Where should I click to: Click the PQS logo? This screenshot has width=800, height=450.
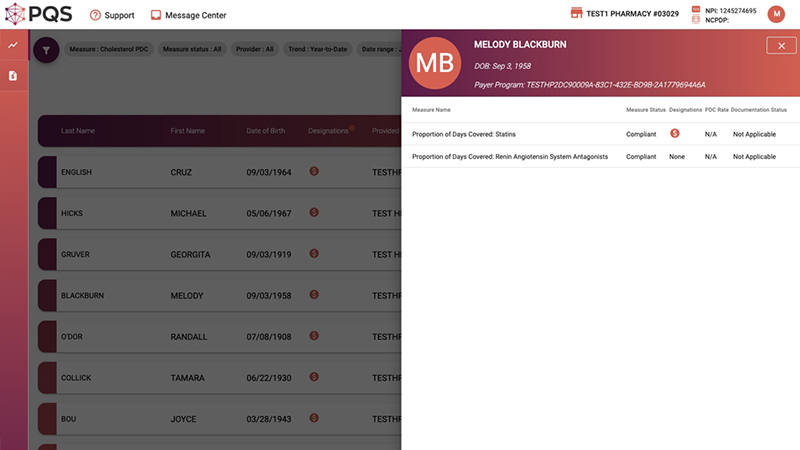tap(39, 14)
